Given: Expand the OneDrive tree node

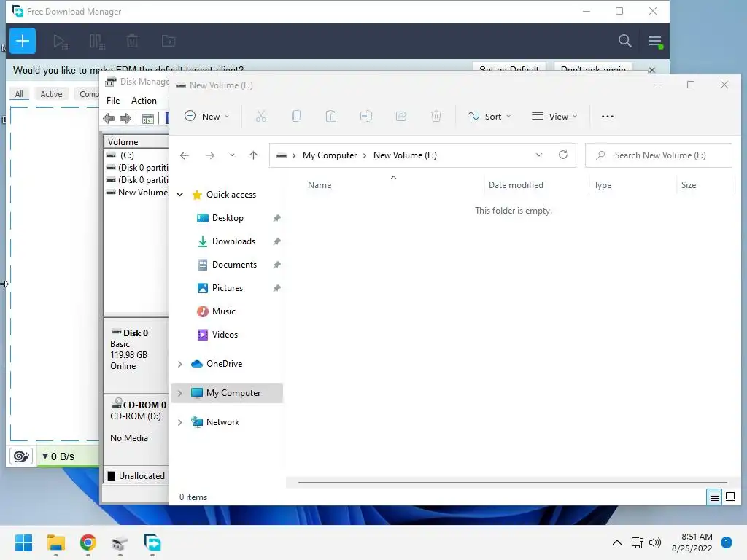Looking at the screenshot, I should (180, 364).
